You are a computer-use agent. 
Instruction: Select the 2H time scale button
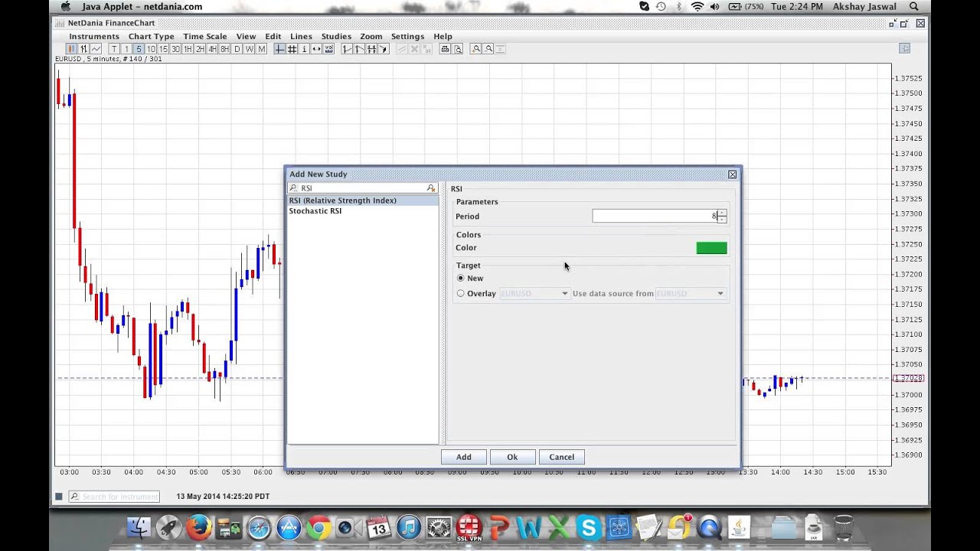(x=200, y=49)
